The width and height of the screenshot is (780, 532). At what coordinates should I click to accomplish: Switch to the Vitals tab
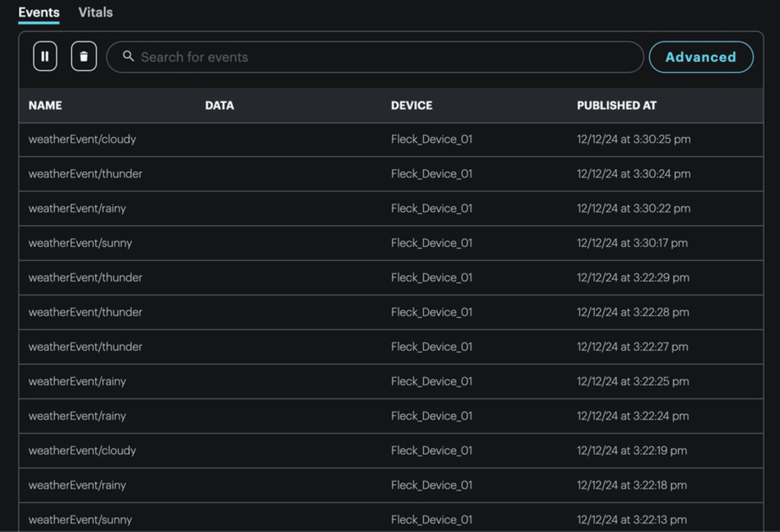[x=96, y=12]
